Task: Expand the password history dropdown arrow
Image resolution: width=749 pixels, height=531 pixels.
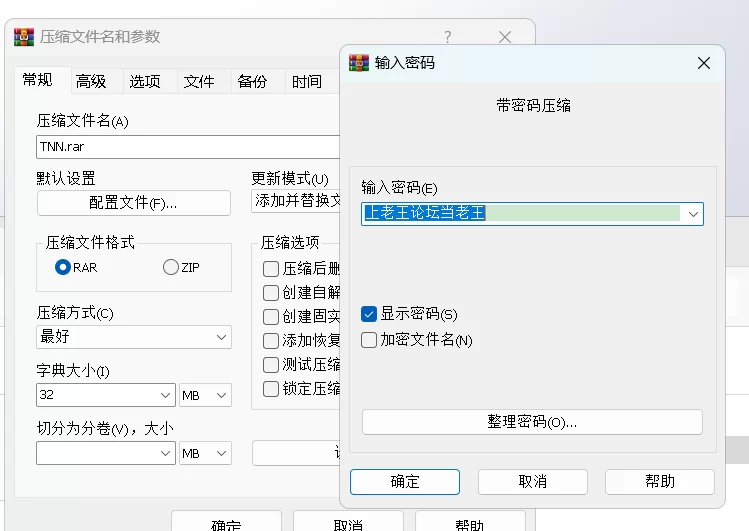Action: click(x=693, y=214)
